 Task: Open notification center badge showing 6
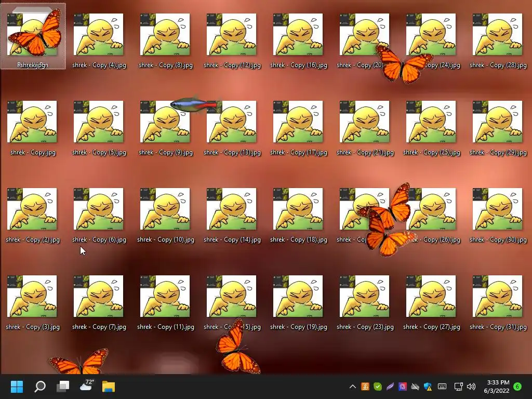[517, 387]
